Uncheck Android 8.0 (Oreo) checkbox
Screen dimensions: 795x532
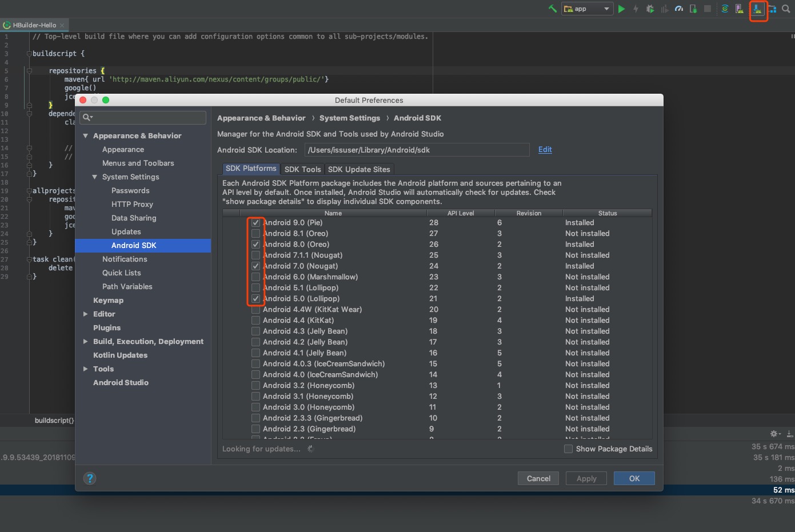tap(255, 244)
